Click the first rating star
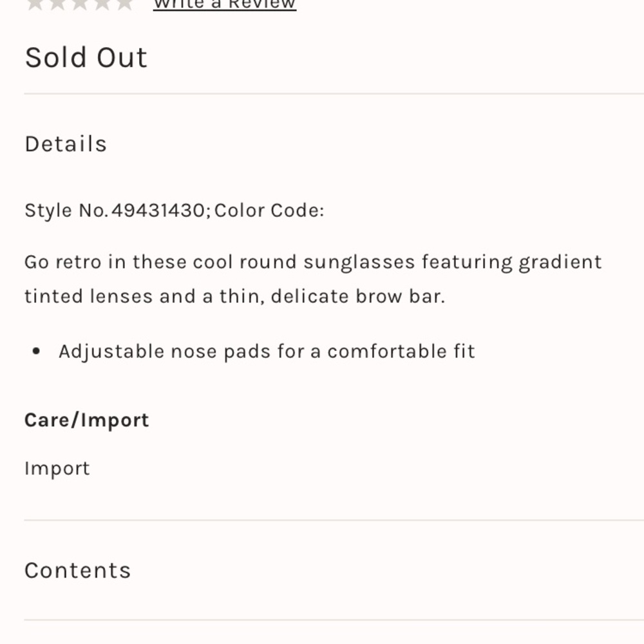644x644 pixels. (35, 4)
